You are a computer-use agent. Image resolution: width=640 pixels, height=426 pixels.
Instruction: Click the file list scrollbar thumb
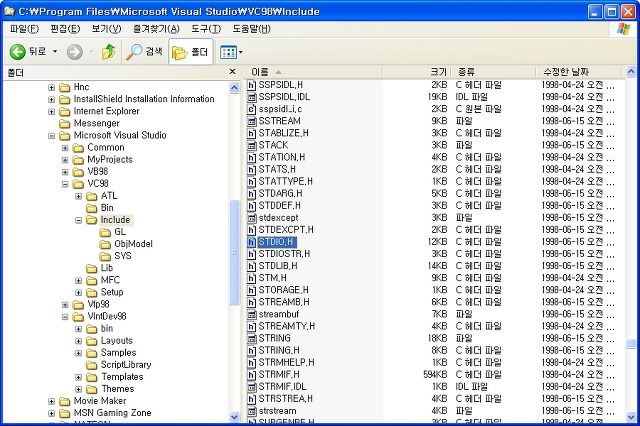pos(631,344)
